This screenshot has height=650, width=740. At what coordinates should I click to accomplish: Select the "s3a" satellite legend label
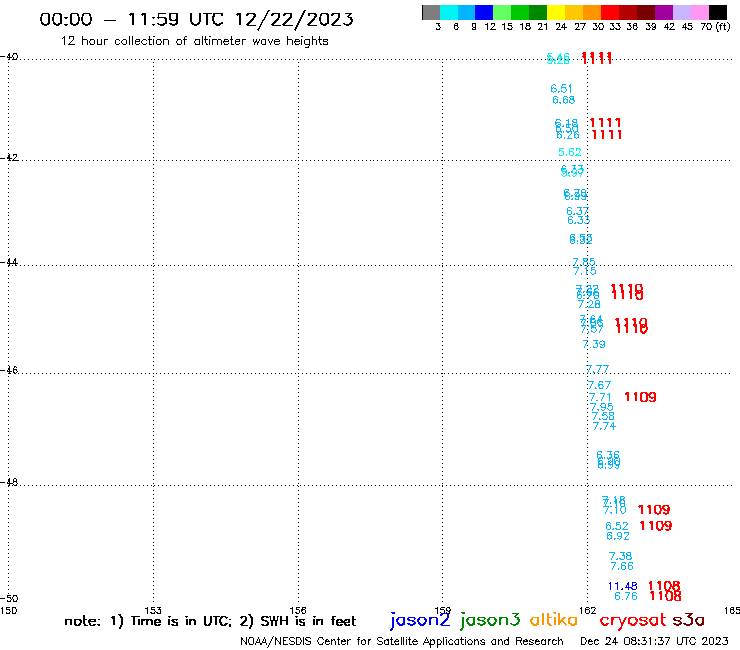689,620
